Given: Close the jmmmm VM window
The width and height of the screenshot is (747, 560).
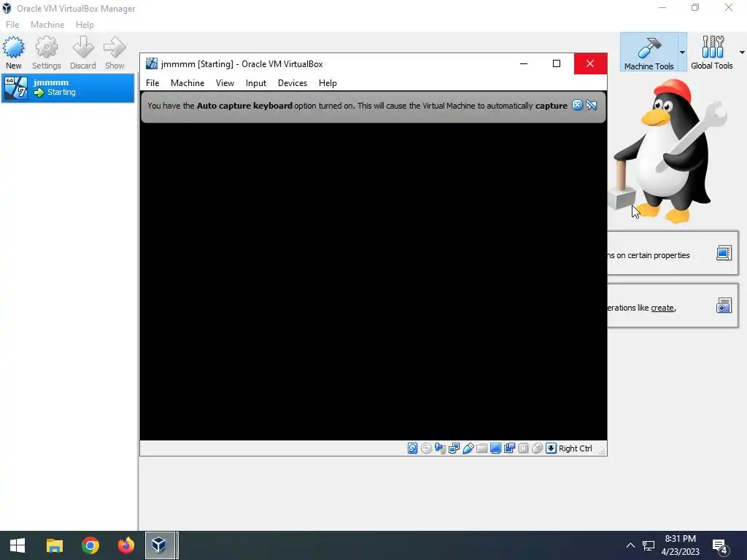Looking at the screenshot, I should pyautogui.click(x=590, y=63).
